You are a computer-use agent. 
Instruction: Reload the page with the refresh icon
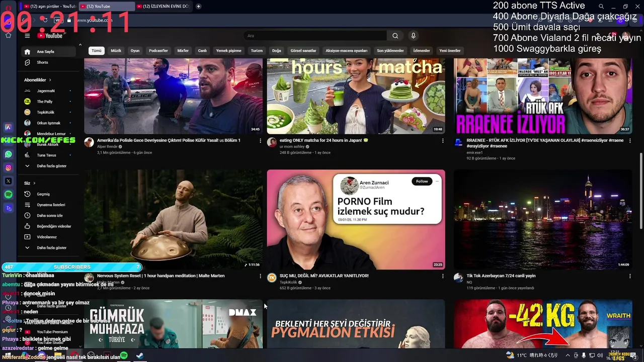(45, 20)
